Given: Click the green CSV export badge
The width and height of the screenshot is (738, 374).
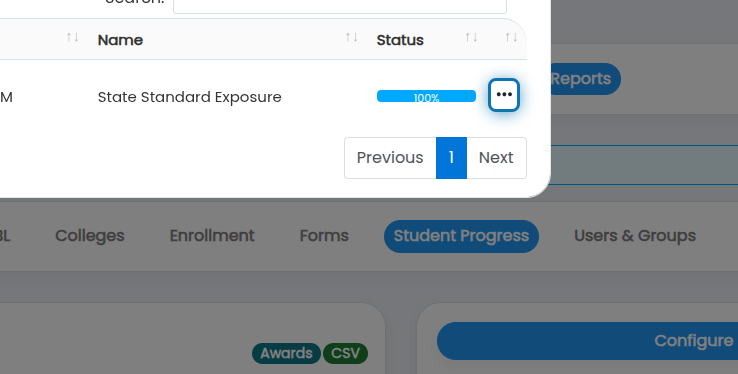Looking at the screenshot, I should [345, 353].
